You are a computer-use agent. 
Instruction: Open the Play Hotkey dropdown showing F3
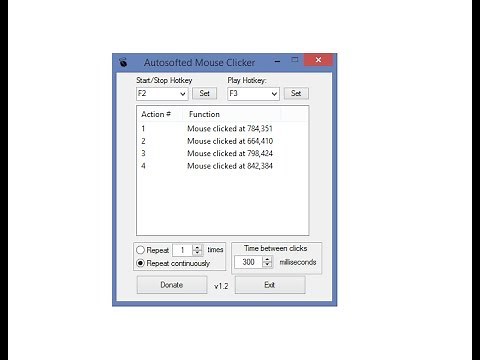[253, 94]
